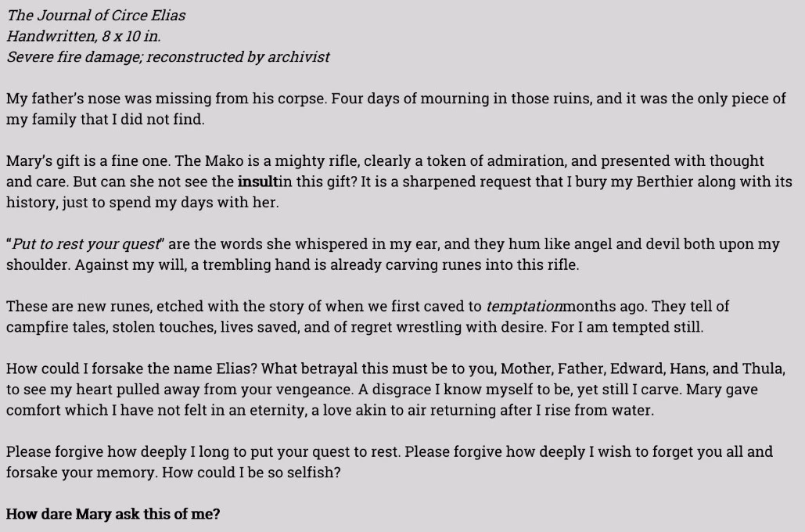Click the bold line "How dare Mary ask this of me?"

(113, 514)
